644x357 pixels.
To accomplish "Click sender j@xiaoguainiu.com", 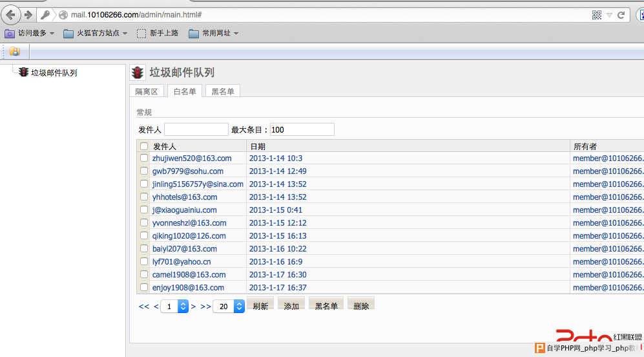I will (x=184, y=210).
